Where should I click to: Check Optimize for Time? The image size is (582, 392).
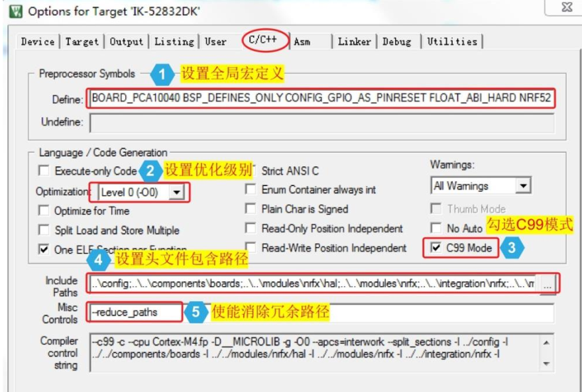click(x=44, y=211)
